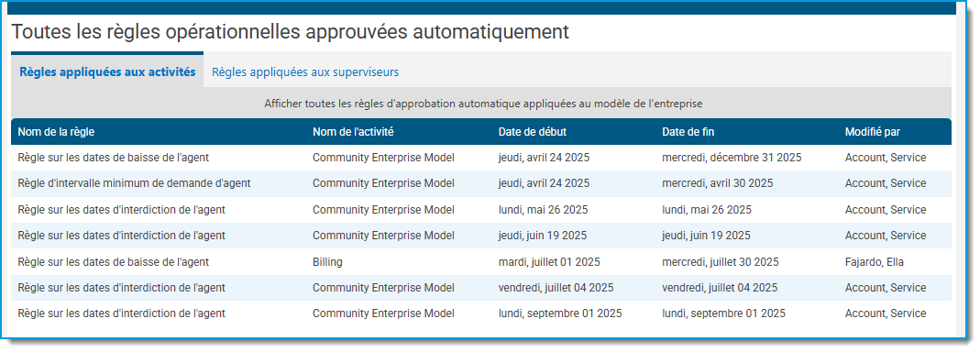Click end date mercredi, avril 30 2025

tap(718, 184)
